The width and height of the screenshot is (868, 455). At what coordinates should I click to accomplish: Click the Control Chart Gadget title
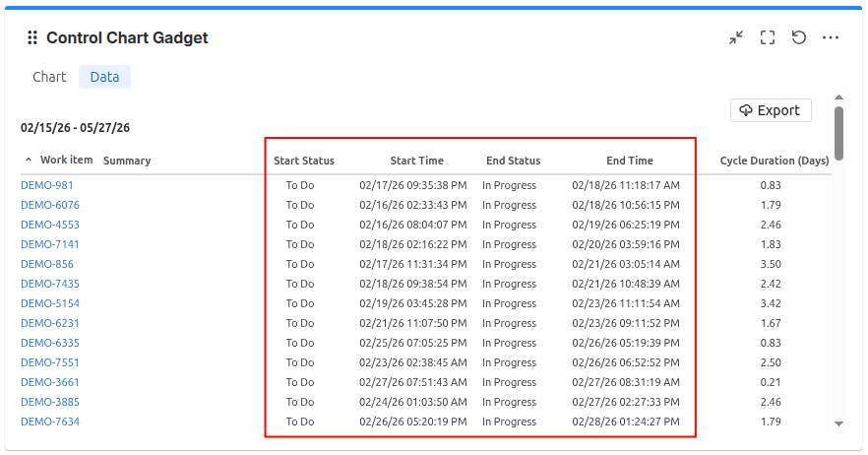pos(127,37)
